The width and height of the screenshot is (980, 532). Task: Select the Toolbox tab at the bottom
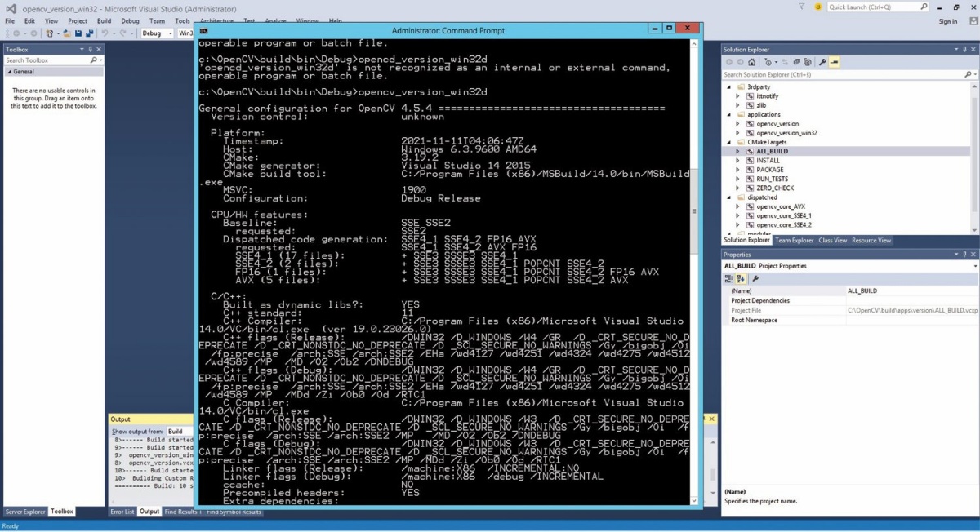pyautogui.click(x=62, y=512)
